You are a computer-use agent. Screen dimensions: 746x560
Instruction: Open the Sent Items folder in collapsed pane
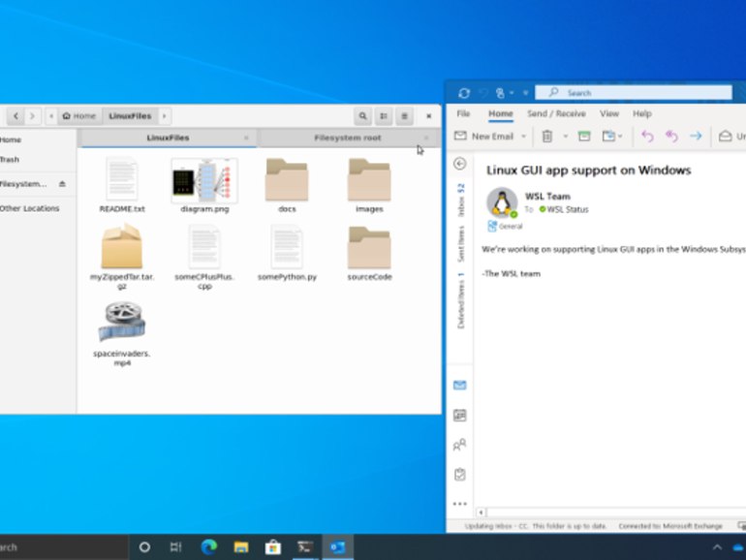point(460,244)
